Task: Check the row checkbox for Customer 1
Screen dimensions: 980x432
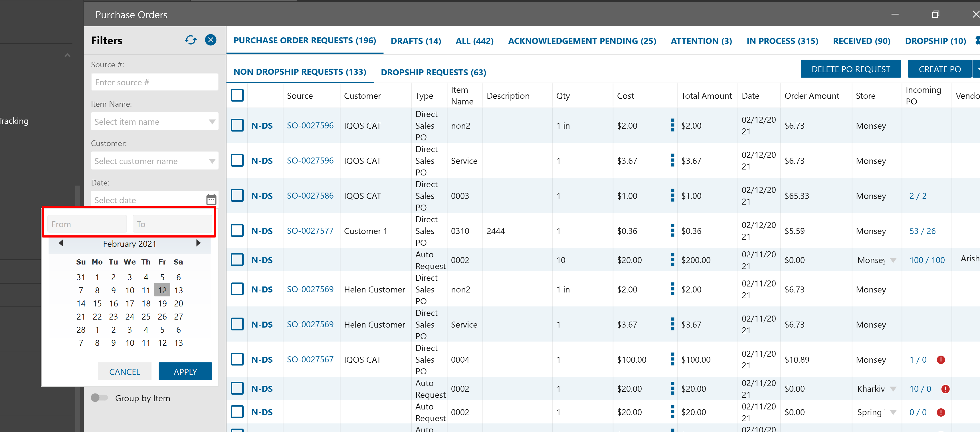Action: (237, 230)
